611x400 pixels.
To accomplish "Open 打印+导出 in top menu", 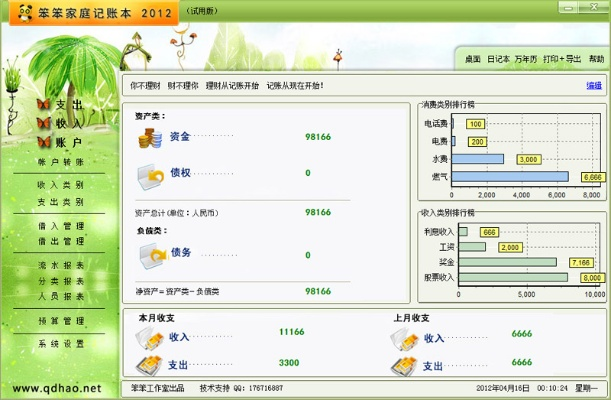I will [x=562, y=59].
